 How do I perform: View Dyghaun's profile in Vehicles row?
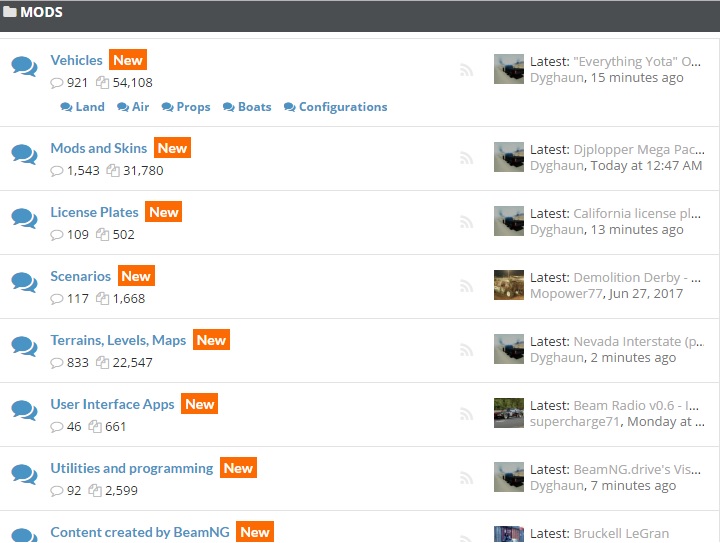click(x=557, y=78)
